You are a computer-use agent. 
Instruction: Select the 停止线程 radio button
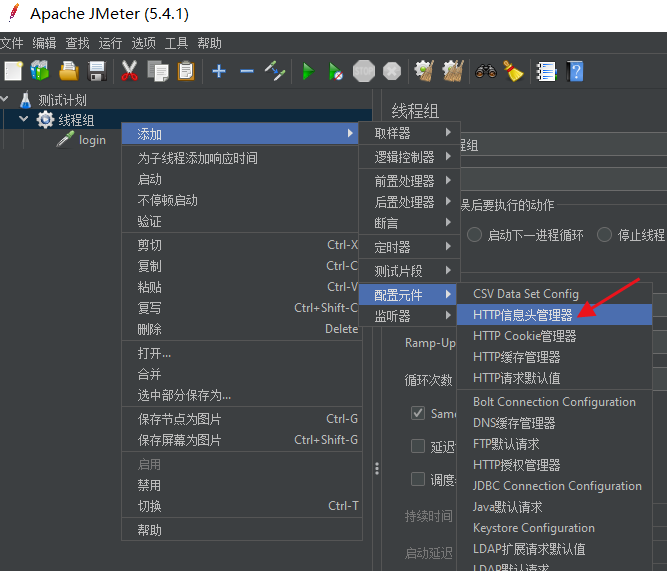point(604,235)
